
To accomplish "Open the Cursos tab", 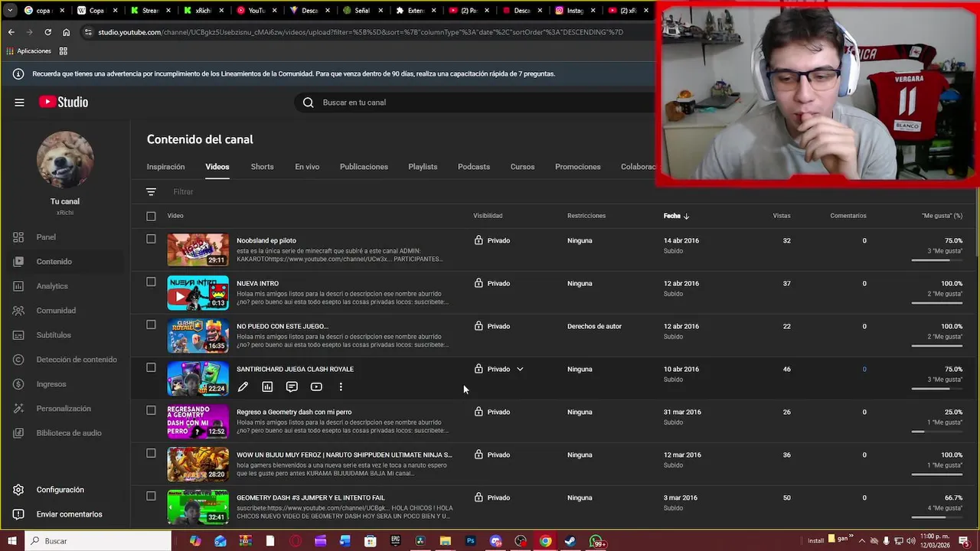I will [x=522, y=167].
